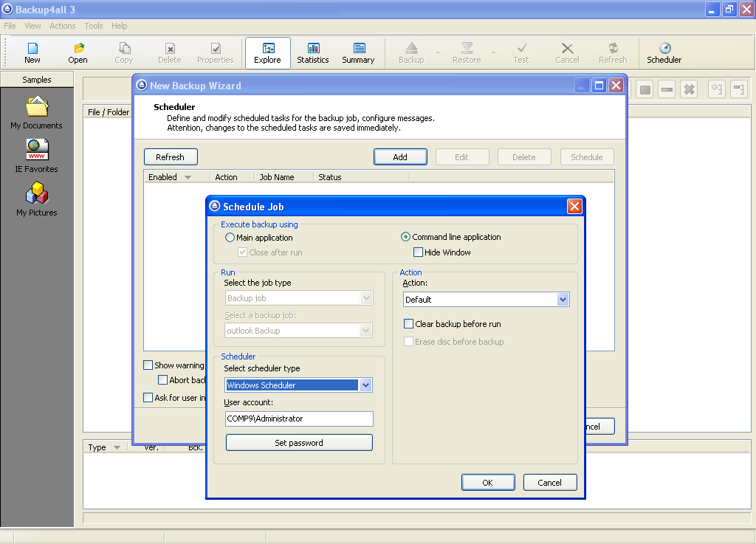Switch to Explore view in toolbar
Viewport: 756px width, 544px height.
[267, 53]
